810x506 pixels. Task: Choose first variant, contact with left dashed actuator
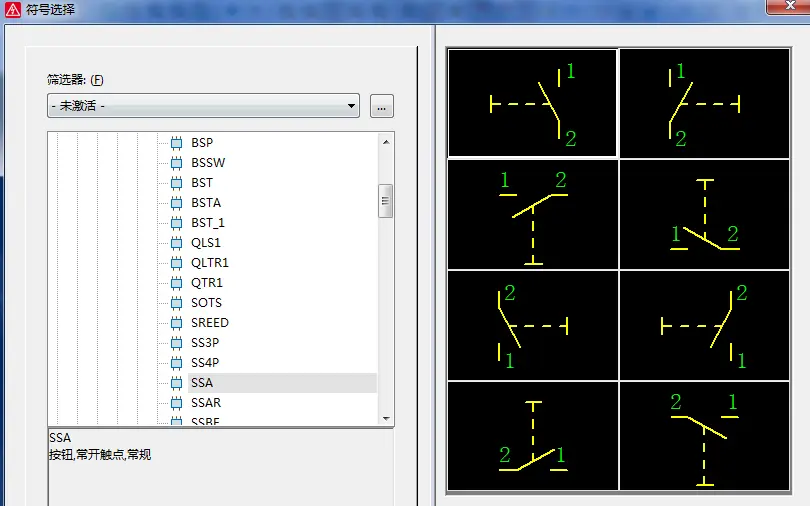click(x=532, y=103)
